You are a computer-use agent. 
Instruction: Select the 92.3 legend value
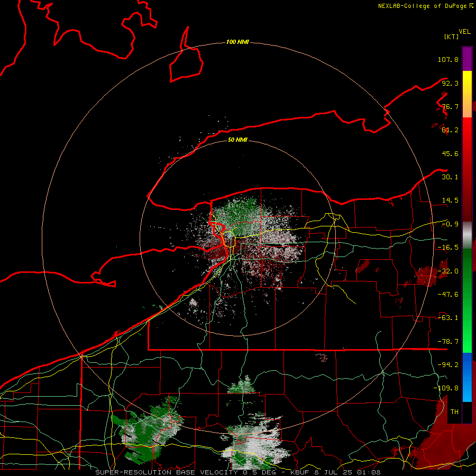(450, 83)
